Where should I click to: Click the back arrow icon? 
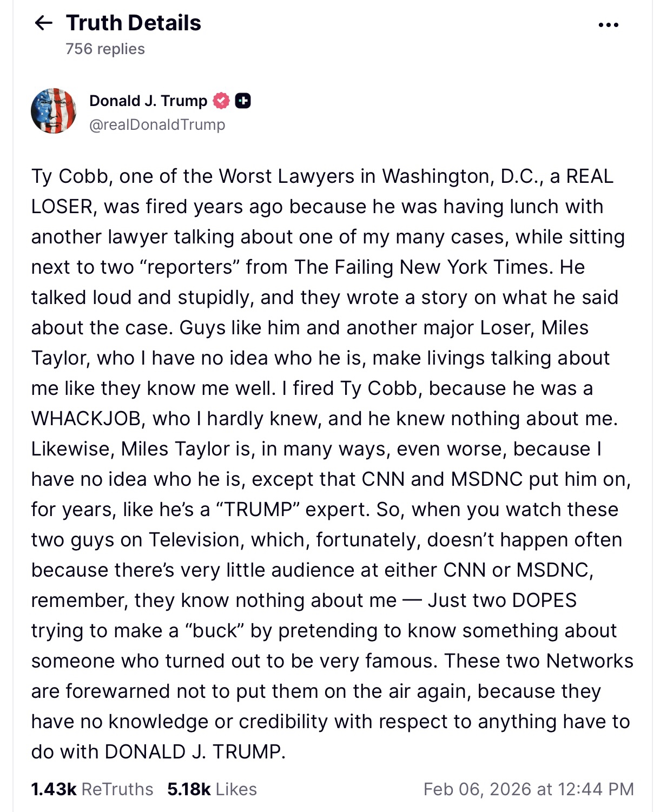(43, 23)
